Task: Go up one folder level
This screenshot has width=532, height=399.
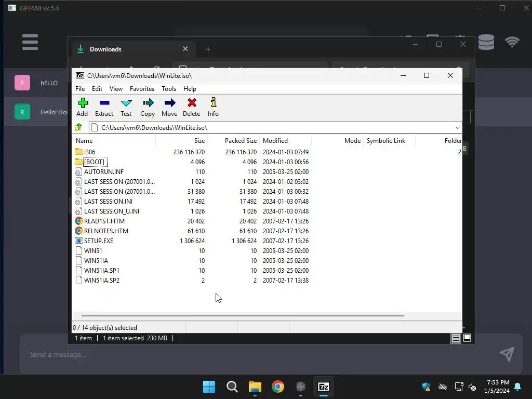Action: 79,127
